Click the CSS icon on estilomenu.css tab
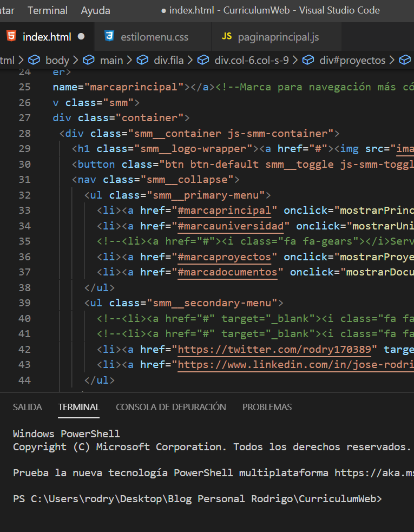This screenshot has height=532, width=414. pos(110,37)
